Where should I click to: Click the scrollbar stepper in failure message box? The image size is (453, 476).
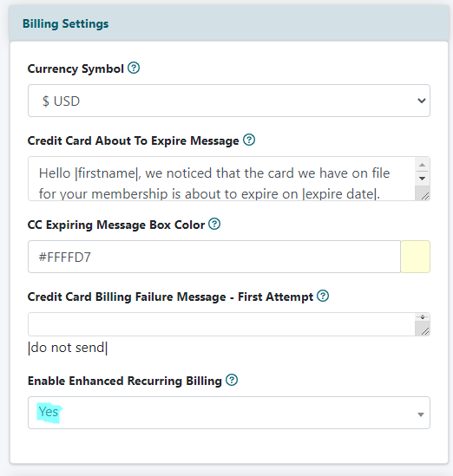point(423,317)
